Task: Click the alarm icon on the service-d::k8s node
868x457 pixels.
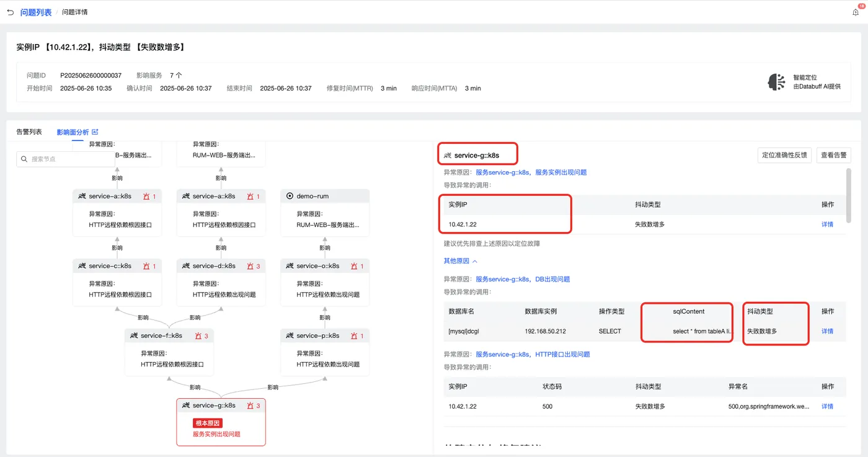Action: (x=250, y=266)
